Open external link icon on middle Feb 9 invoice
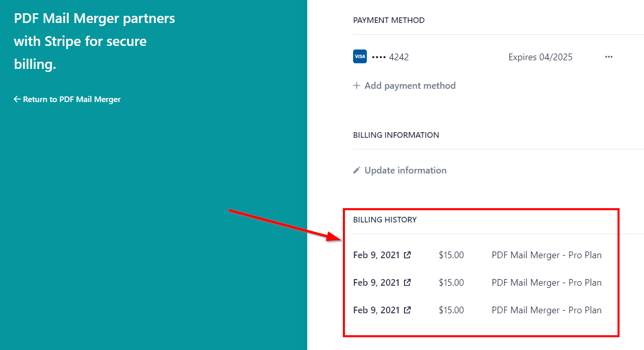 click(407, 283)
